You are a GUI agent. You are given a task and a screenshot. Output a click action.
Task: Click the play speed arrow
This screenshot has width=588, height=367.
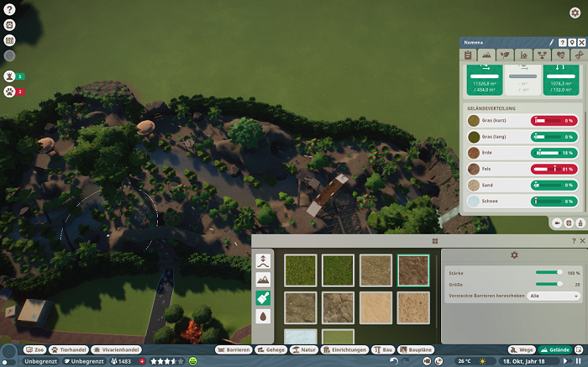[x=566, y=361]
